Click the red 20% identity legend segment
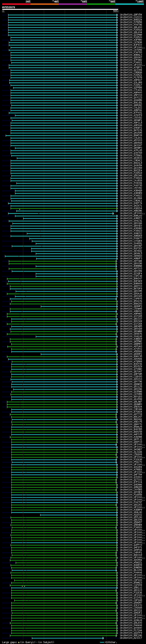Viewport: 146px width, 644px height. [x=16, y=4]
